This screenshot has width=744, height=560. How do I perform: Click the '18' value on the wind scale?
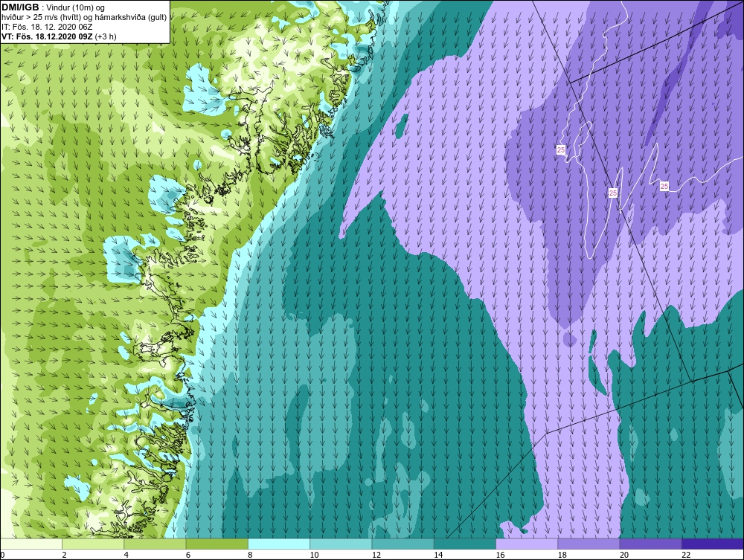[x=562, y=555]
